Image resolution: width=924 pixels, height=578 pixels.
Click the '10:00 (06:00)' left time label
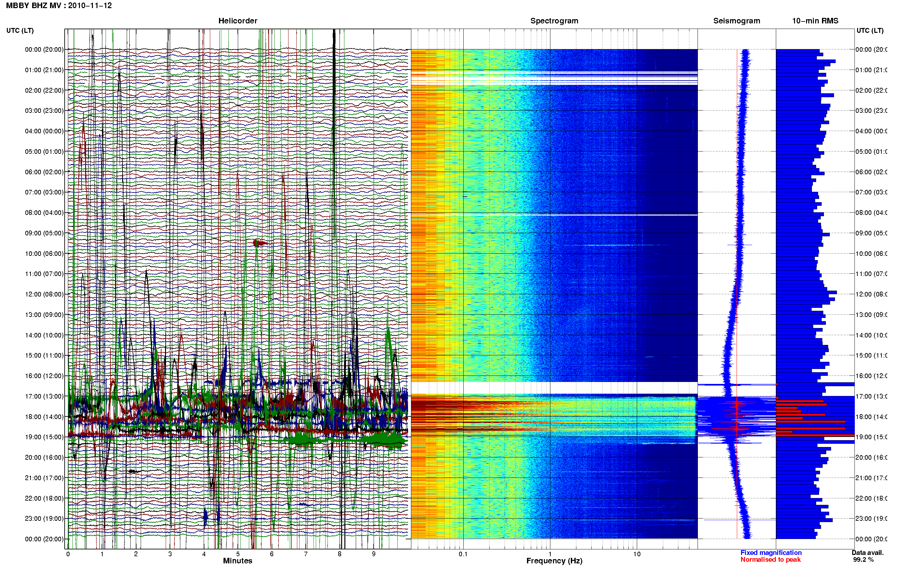44,254
